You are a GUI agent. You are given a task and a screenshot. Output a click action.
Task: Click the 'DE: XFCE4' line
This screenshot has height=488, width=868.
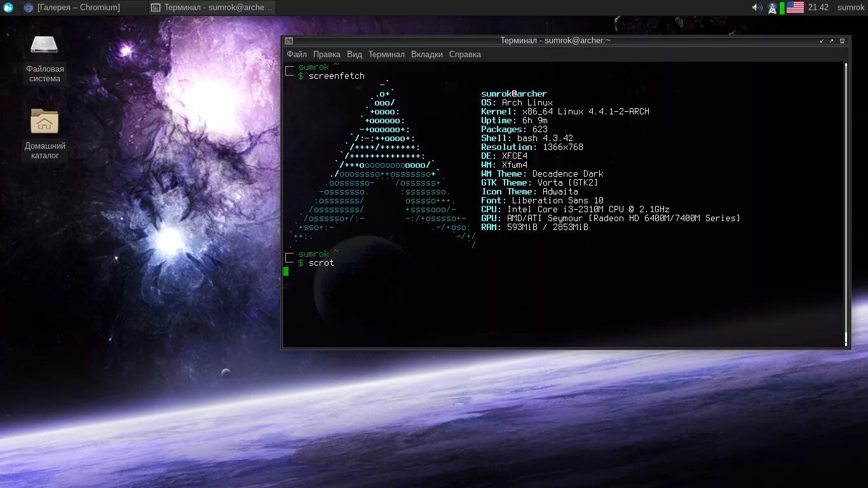pos(504,156)
